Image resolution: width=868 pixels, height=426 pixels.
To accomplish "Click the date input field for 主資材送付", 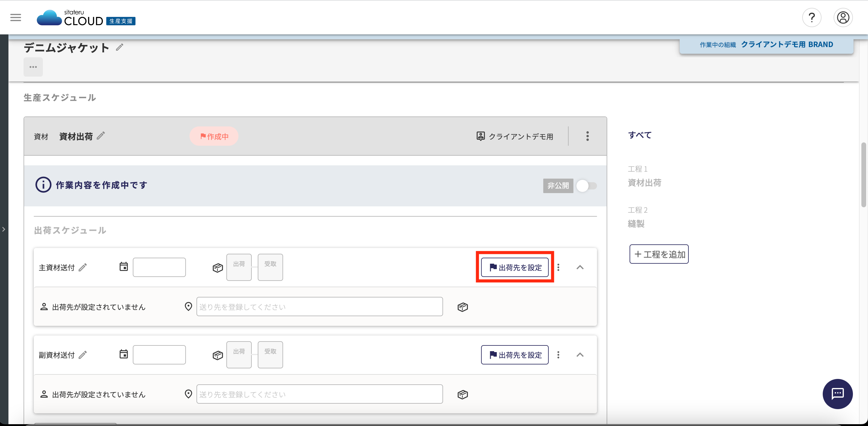I will [x=159, y=267].
